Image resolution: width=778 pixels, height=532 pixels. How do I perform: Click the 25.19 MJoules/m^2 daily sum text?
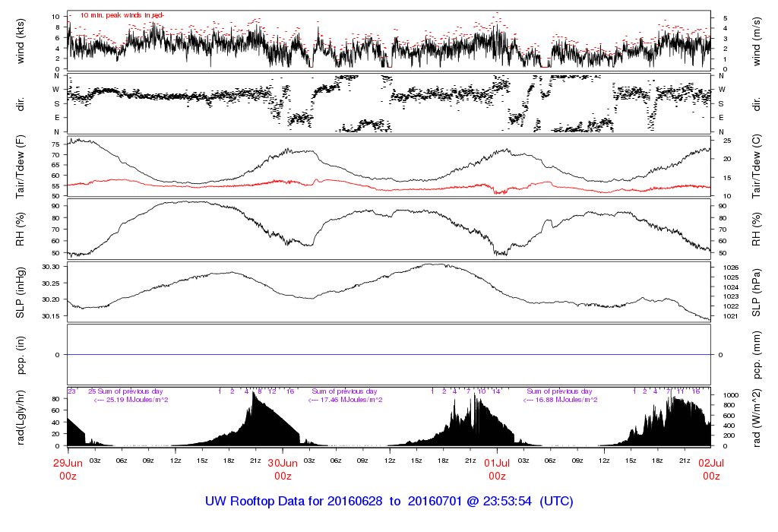131,400
